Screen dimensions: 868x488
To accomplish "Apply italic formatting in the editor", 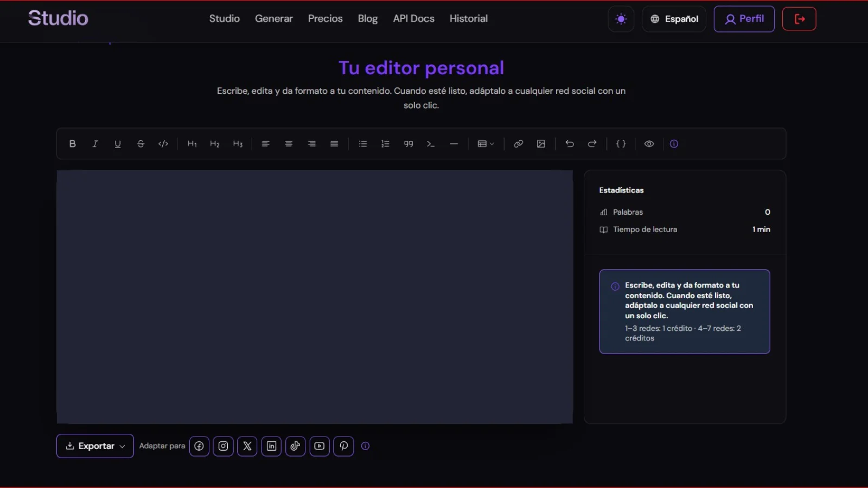I will click(95, 144).
